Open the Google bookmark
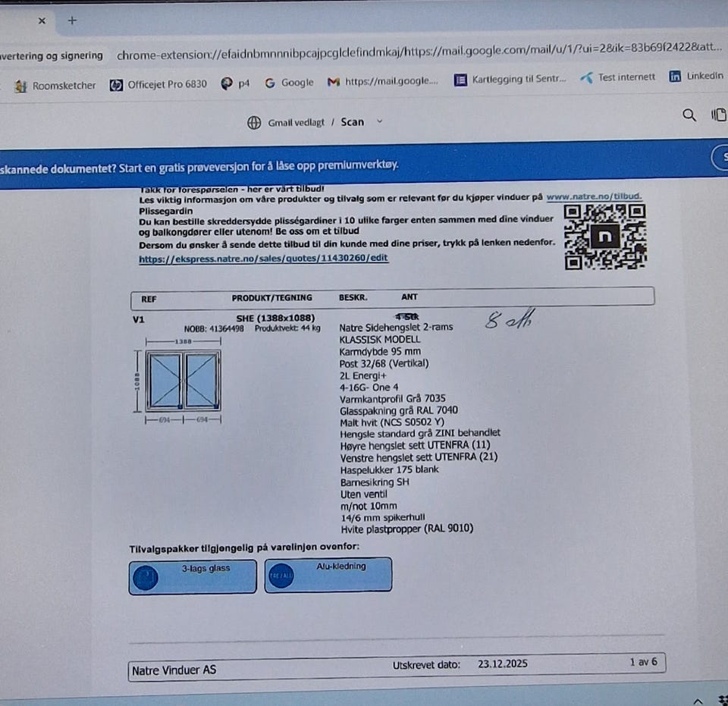The height and width of the screenshot is (706, 728). [289, 82]
